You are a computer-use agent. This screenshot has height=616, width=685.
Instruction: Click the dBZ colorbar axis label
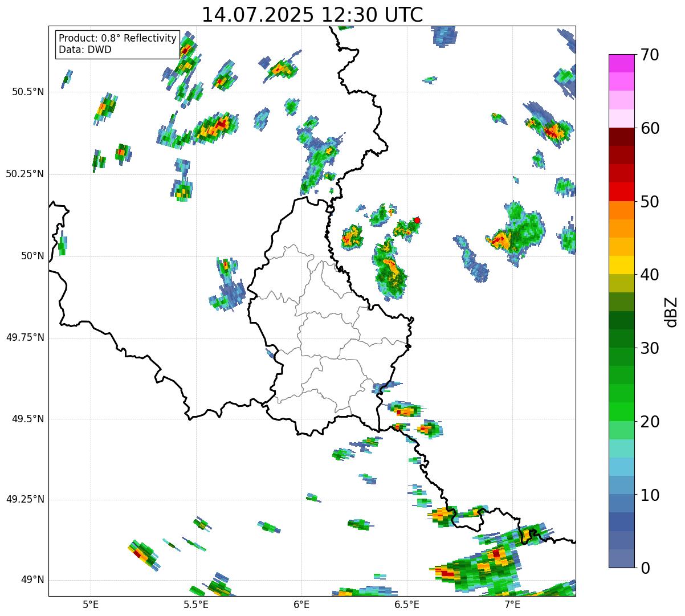click(671, 312)
